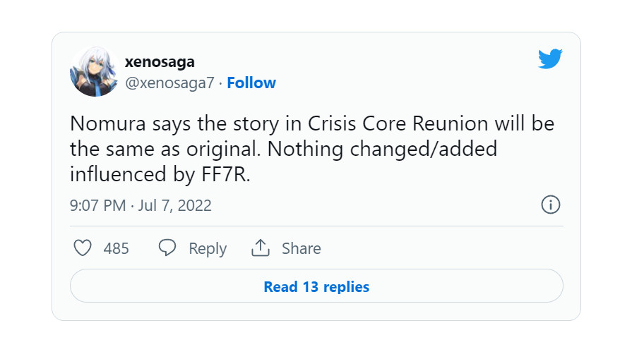Open the 9:07 PM timestamp link
The image size is (644, 359).
click(97, 206)
